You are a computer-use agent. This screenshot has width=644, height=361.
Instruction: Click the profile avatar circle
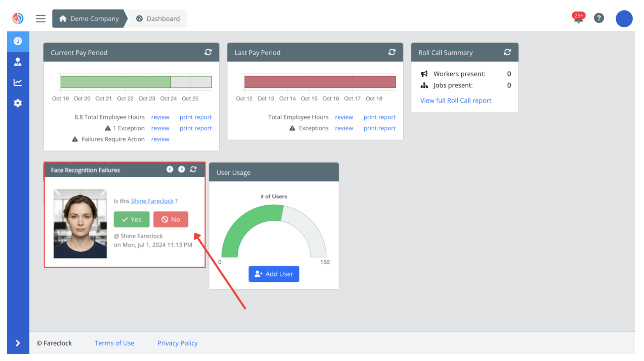(624, 18)
